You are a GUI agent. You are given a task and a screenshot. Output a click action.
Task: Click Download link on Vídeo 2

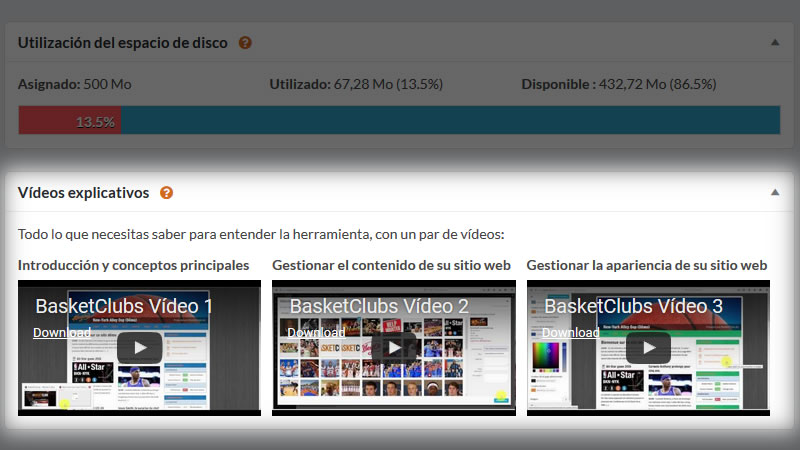[x=316, y=333]
